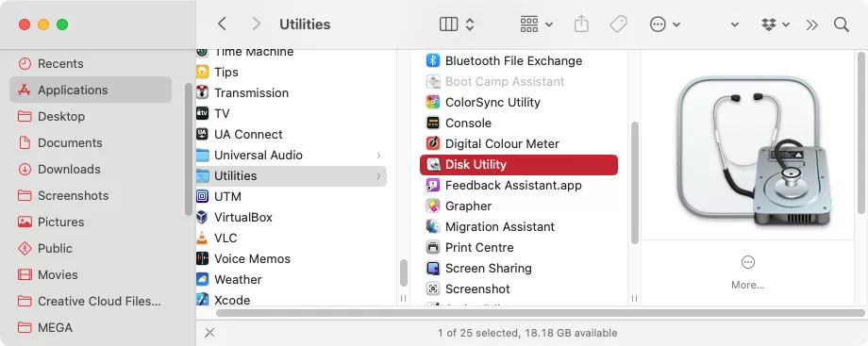
Task: Open the column view switcher
Action: point(457,24)
